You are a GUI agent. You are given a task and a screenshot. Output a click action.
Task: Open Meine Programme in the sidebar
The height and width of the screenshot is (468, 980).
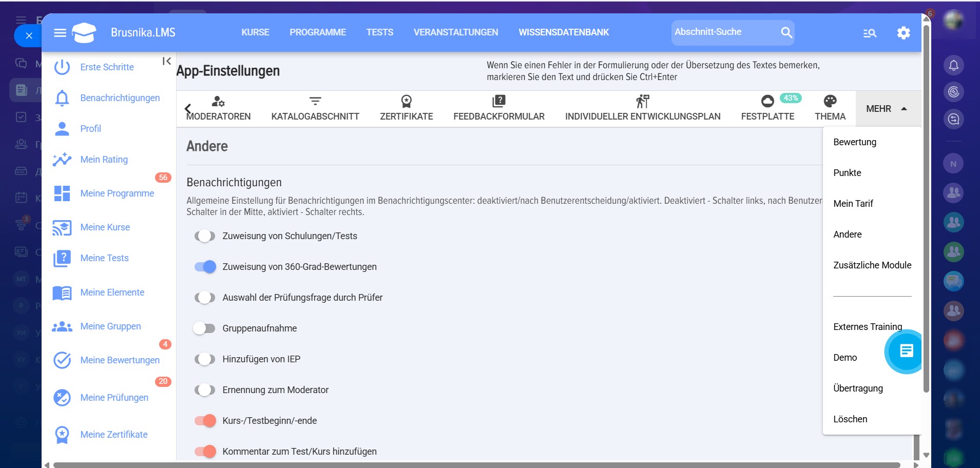pos(117,193)
